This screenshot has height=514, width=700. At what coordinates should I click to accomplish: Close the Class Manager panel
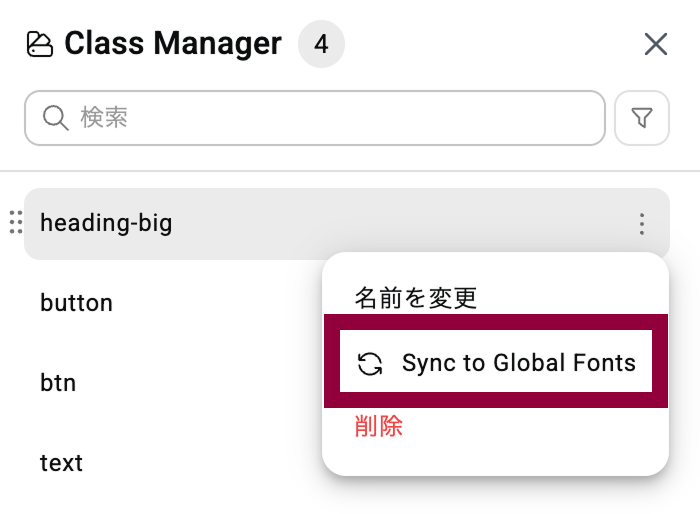click(x=655, y=44)
